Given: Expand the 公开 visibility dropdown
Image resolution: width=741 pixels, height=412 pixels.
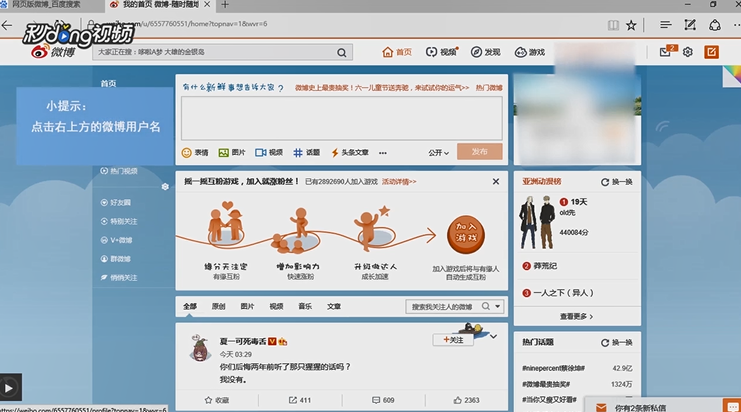Looking at the screenshot, I should tap(438, 153).
